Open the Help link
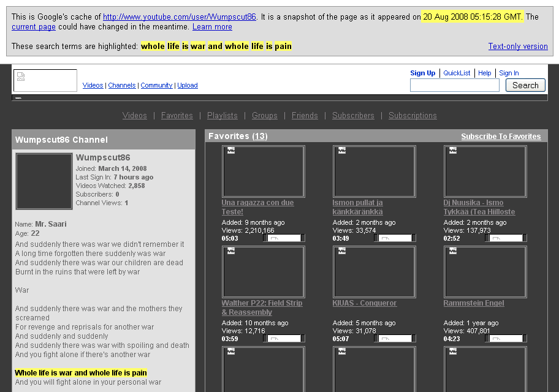The height and width of the screenshot is (392, 559). click(484, 73)
